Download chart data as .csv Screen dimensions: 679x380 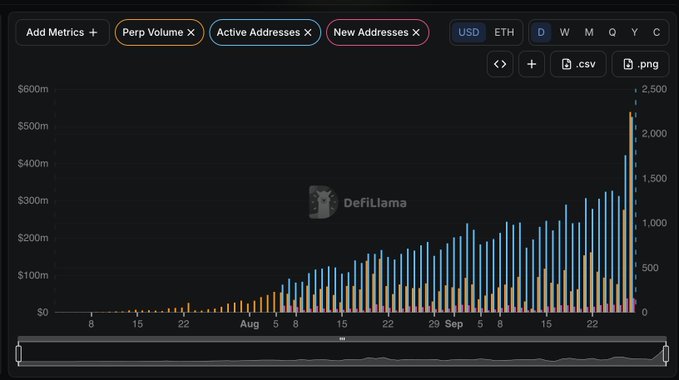pos(578,64)
